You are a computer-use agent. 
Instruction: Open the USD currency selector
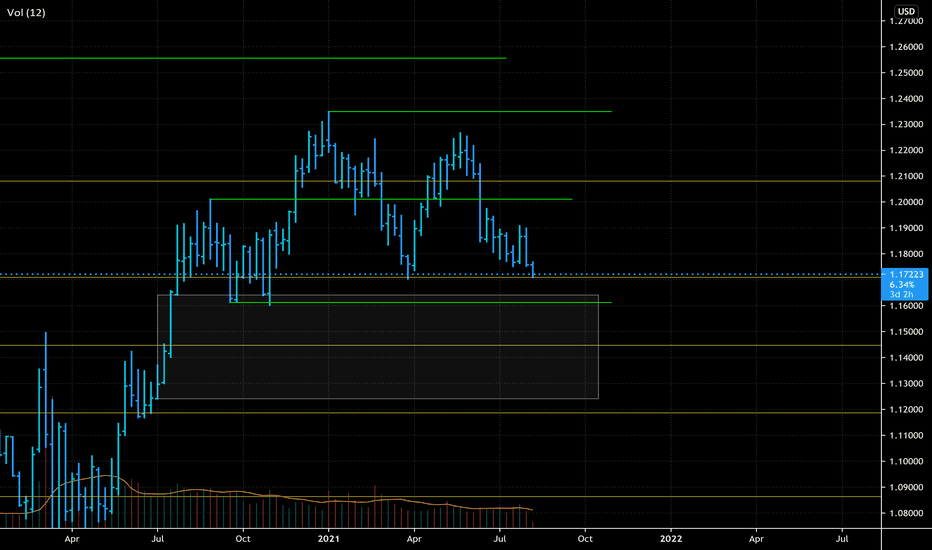(x=906, y=11)
